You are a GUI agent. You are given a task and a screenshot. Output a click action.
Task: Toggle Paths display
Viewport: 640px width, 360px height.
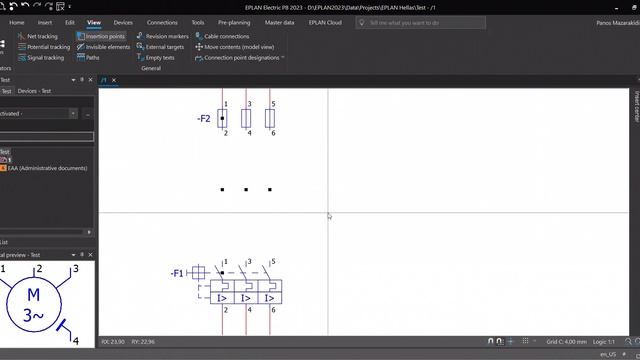click(88, 58)
